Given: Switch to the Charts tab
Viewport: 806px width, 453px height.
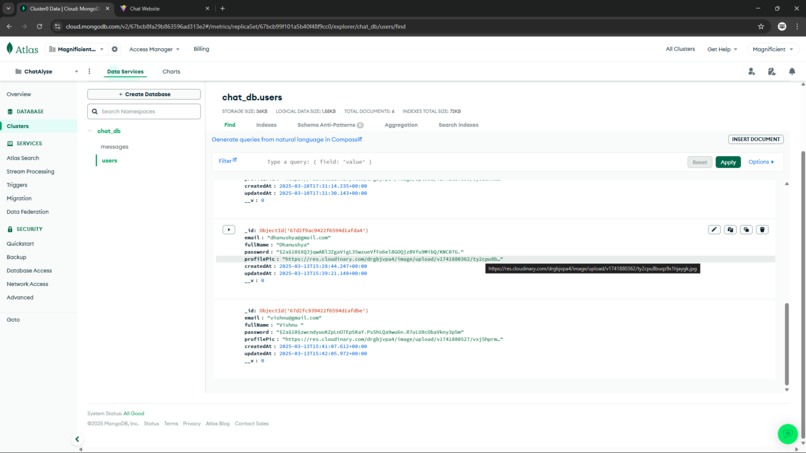Looking at the screenshot, I should (171, 71).
